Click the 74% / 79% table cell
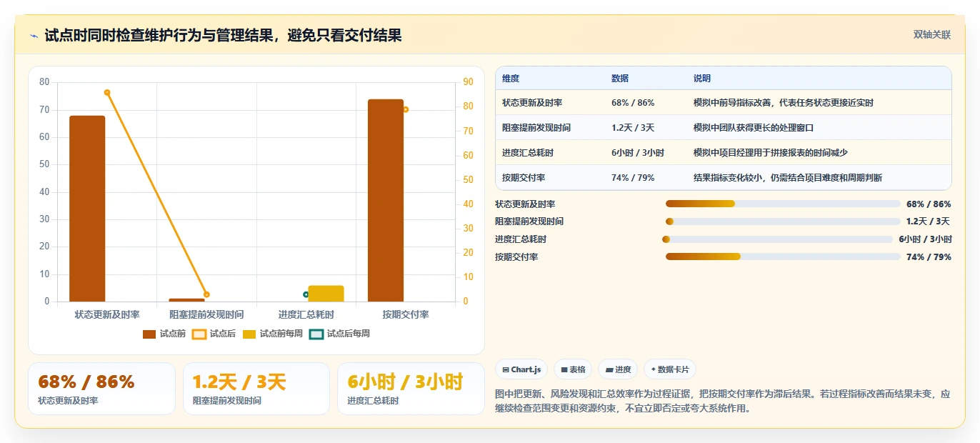 [x=633, y=178]
